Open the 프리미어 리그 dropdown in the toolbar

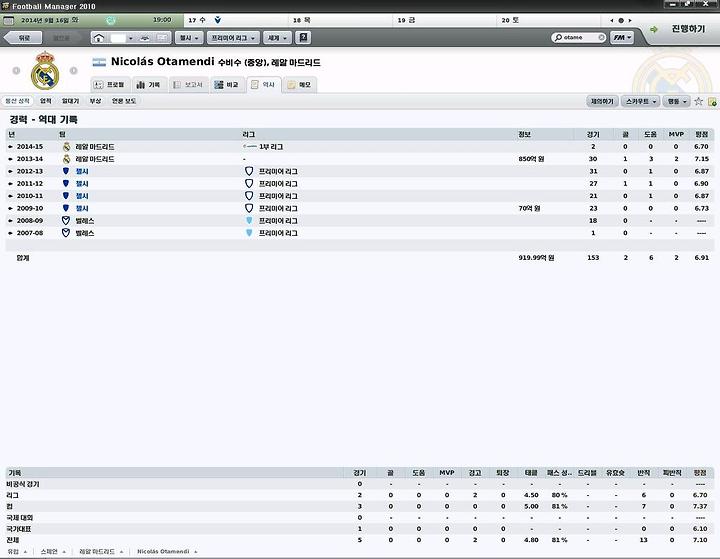pyautogui.click(x=233, y=38)
